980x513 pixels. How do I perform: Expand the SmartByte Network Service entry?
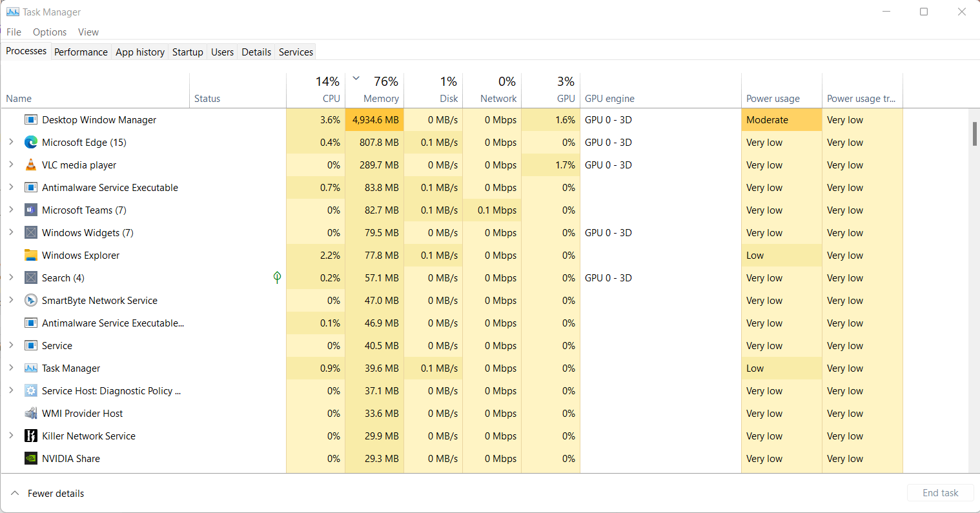point(11,300)
